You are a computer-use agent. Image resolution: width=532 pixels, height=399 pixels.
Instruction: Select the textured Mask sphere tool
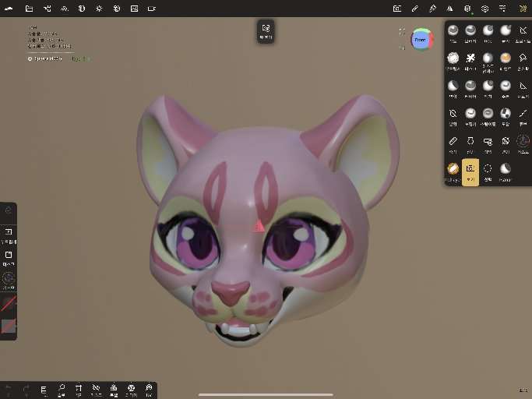pos(453,61)
